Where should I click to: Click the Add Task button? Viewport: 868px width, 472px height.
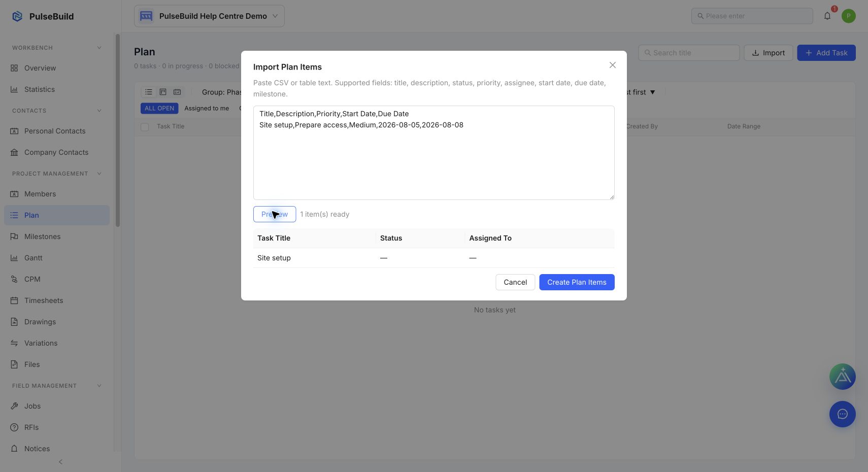826,53
